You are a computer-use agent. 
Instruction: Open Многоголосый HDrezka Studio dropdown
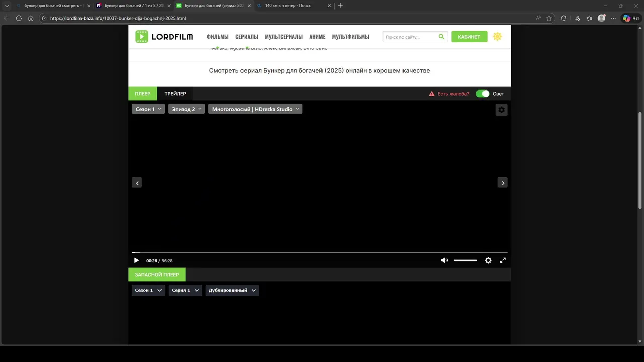coord(255,109)
